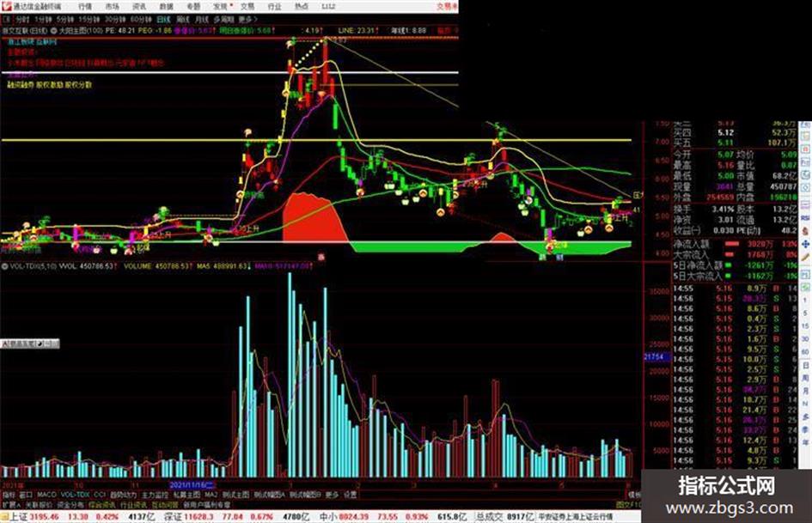The width and height of the screenshot is (812, 523).
Task: Open the 发现 menu
Action: tap(221, 7)
